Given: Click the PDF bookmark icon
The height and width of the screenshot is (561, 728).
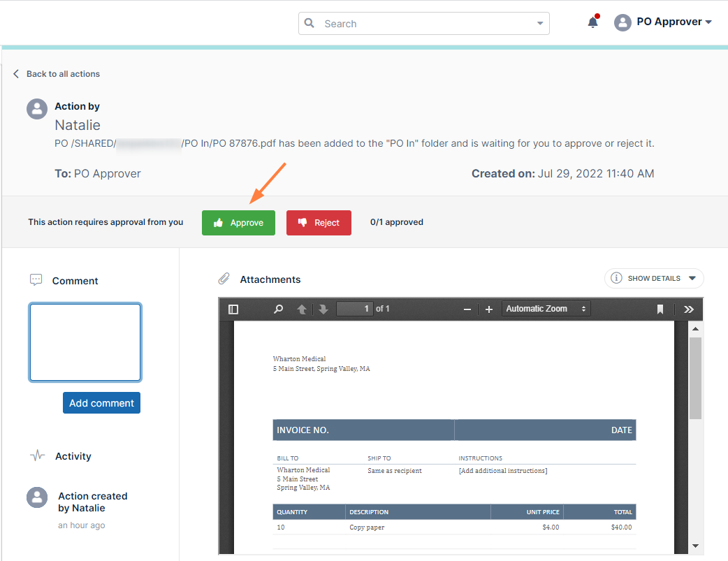Looking at the screenshot, I should [x=660, y=309].
